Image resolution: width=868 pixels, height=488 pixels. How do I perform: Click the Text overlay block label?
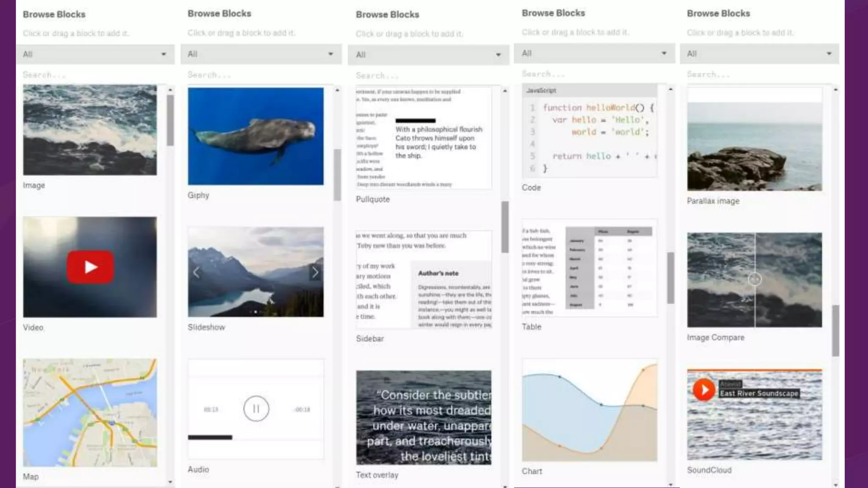[x=377, y=475]
